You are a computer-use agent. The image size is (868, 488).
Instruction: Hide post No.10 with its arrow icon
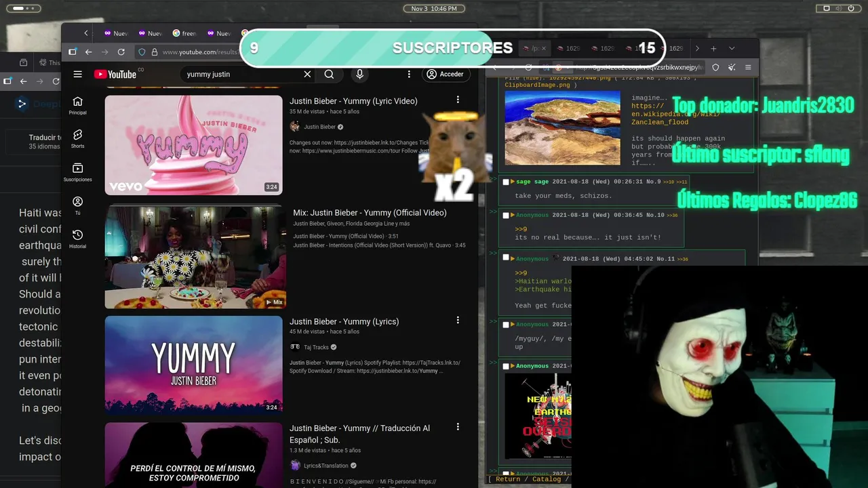click(x=513, y=216)
